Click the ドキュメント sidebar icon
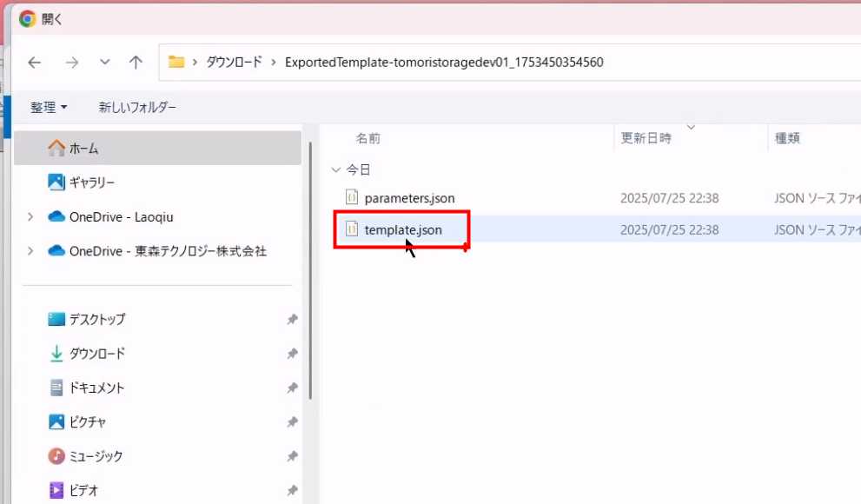The height and width of the screenshot is (504, 861). (56, 388)
